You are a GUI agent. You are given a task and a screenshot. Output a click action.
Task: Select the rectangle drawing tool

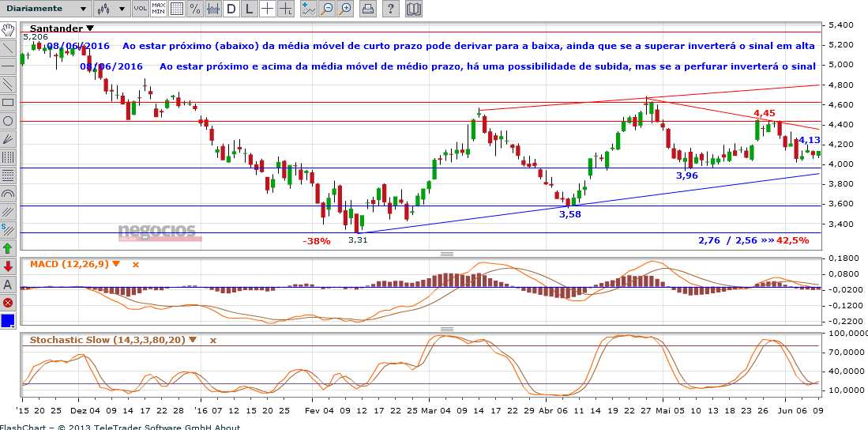[x=9, y=103]
